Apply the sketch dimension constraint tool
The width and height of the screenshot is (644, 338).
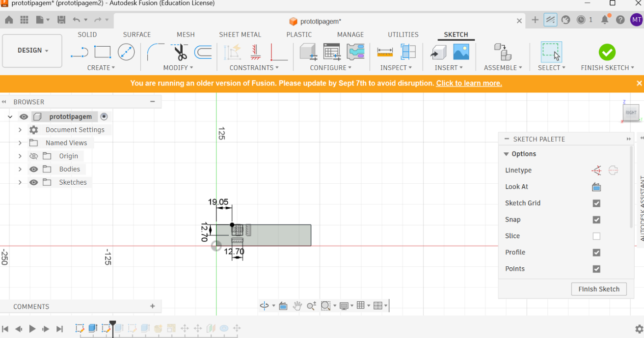click(x=232, y=52)
